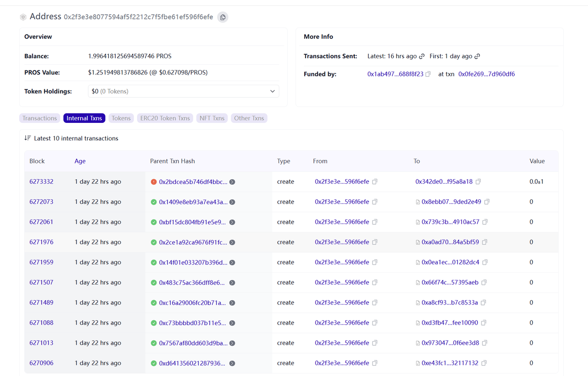Open funded-by address 0x1ab497...688f8f23
Screen dimensions: 588x376
coord(395,74)
